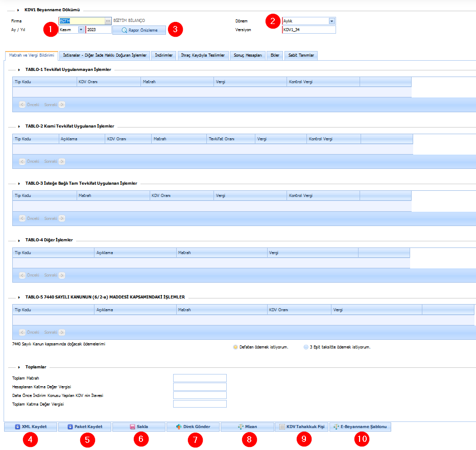Click Daha Önce İndirim Konusu KDV field
The width and height of the screenshot is (476, 450).
click(x=200, y=395)
